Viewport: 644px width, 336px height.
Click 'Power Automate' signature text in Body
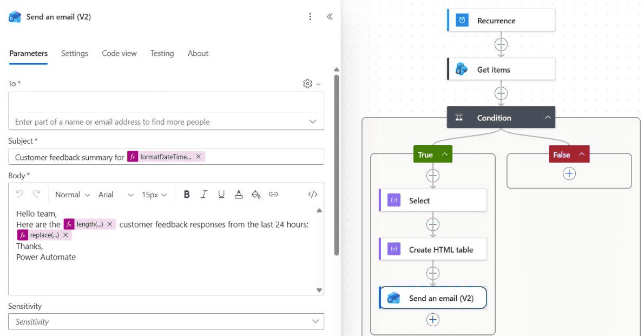pos(46,257)
